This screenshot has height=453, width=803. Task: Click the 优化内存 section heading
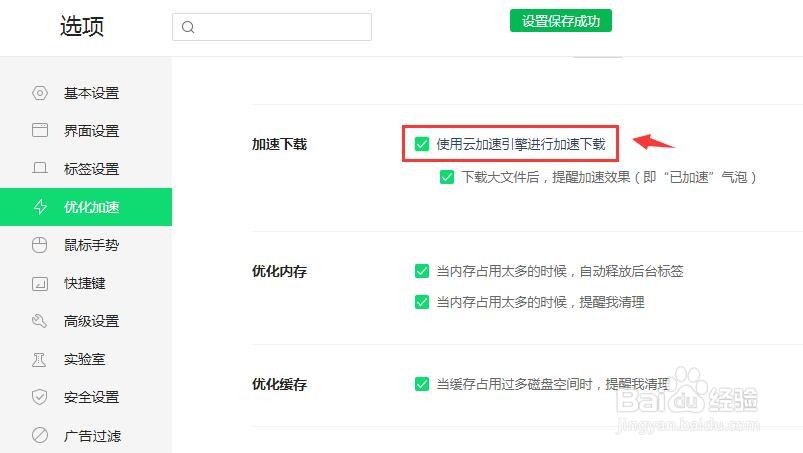click(x=279, y=271)
